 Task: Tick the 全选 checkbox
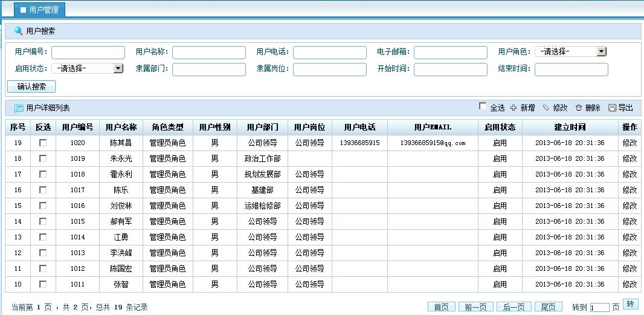point(483,106)
